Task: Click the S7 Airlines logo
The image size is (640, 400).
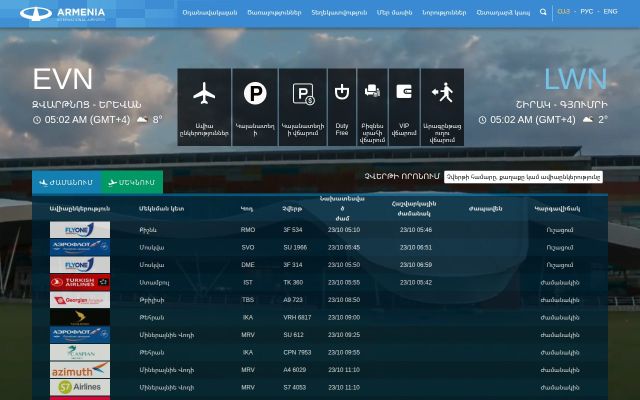Action: click(80, 387)
